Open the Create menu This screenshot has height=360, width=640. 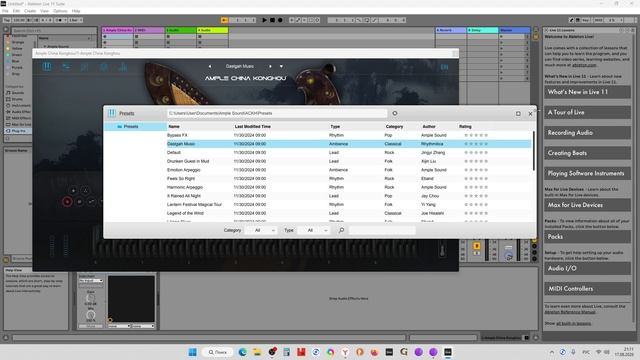(30, 11)
